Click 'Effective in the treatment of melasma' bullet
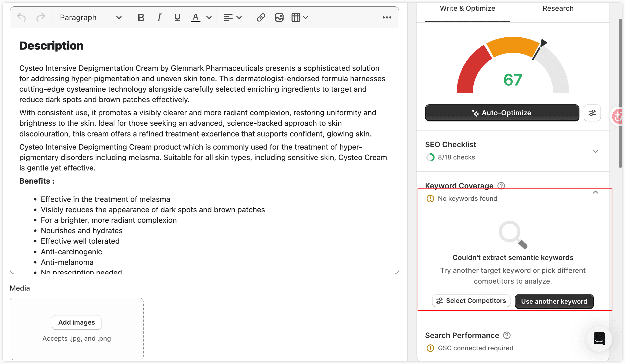Viewport: 625px width, 364px height. (105, 199)
